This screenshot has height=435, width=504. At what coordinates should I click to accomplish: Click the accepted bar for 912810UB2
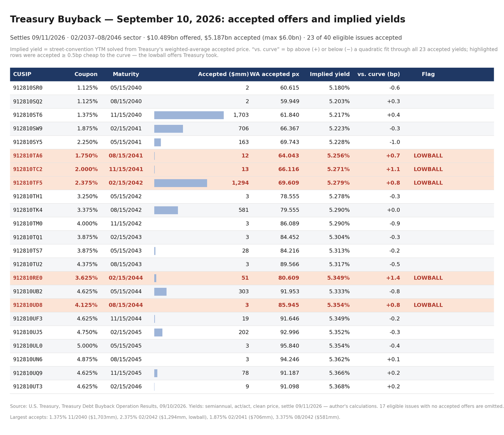point(160,292)
